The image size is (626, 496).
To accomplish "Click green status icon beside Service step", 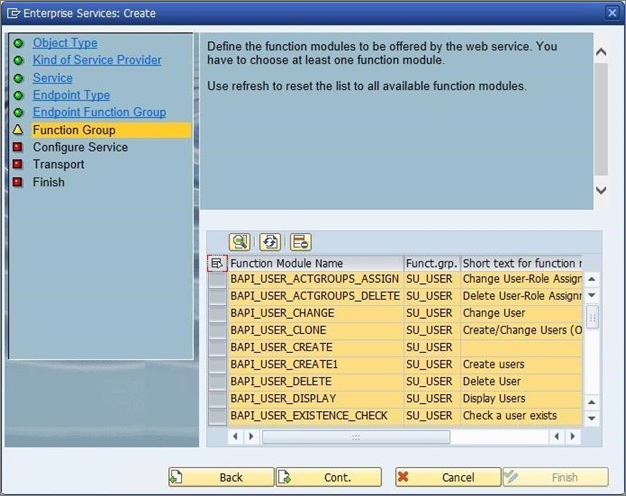I will (x=18, y=78).
